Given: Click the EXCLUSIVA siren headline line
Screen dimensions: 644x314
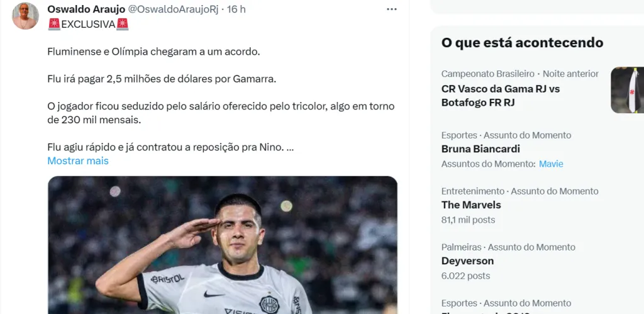Looking at the screenshot, I should point(88,24).
